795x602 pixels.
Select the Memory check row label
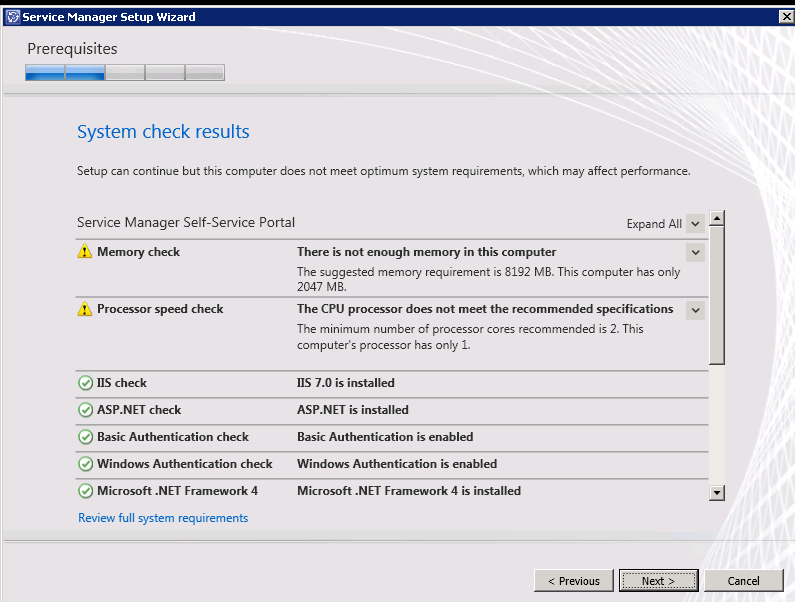click(138, 252)
